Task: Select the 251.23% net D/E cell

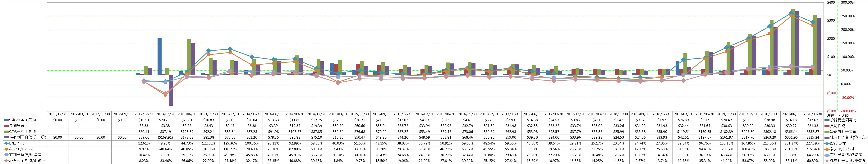Action: tap(791, 149)
